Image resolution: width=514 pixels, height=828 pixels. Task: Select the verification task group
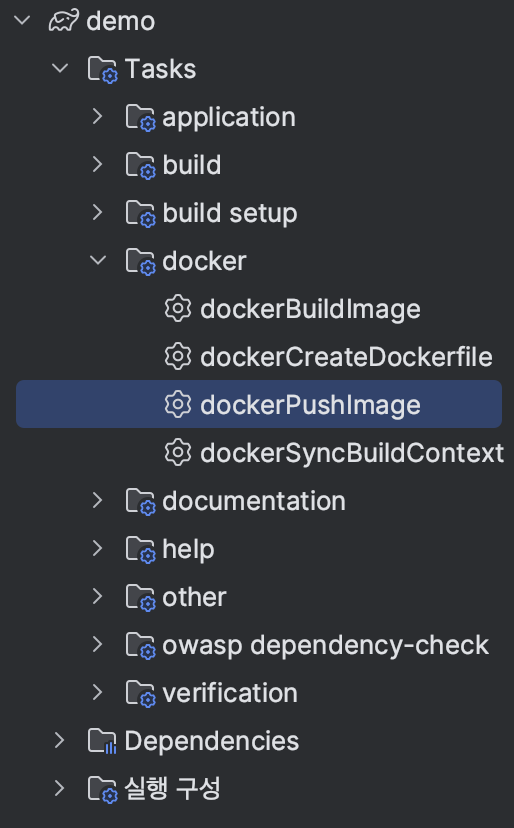[230, 693]
